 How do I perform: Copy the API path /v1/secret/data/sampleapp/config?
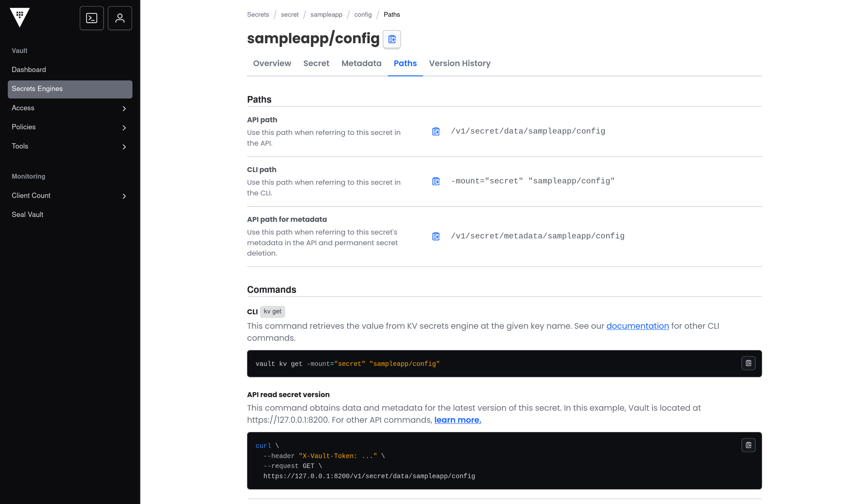pos(436,131)
